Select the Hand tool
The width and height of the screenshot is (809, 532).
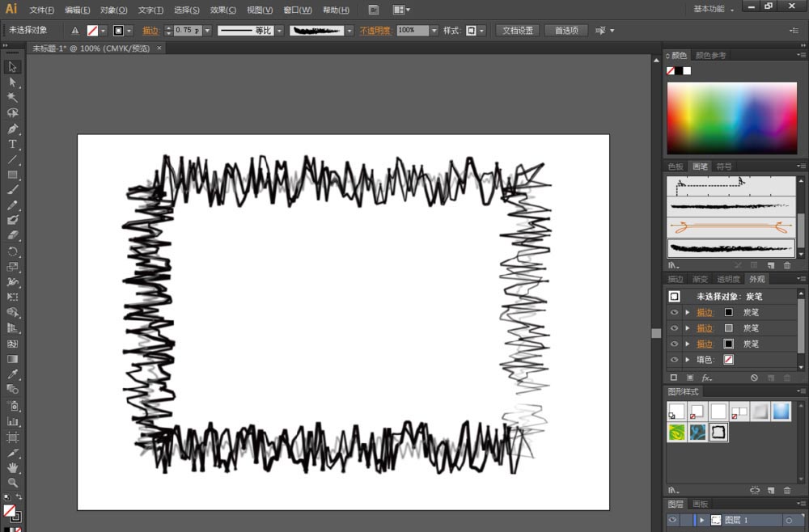(x=12, y=467)
